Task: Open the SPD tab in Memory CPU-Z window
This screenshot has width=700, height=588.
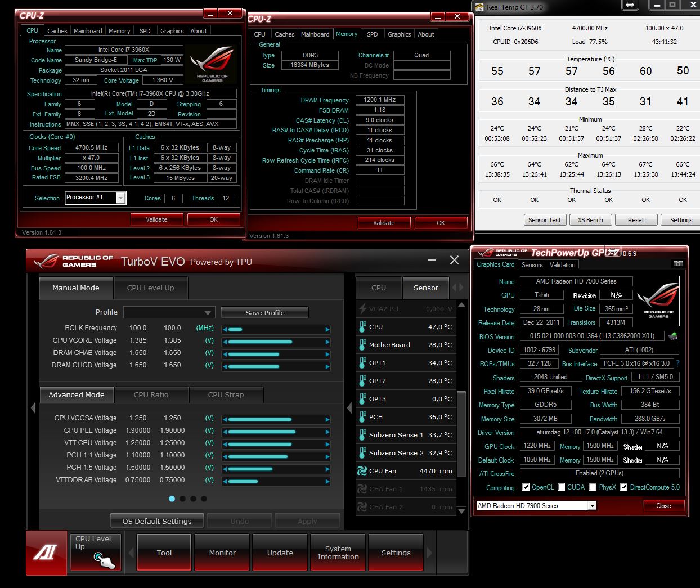Action: pyautogui.click(x=372, y=34)
